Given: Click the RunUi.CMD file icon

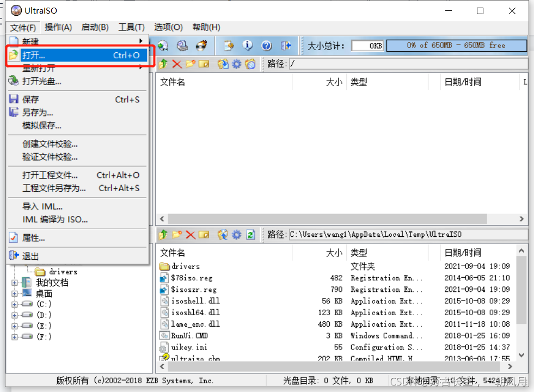Looking at the screenshot, I should tap(164, 335).
